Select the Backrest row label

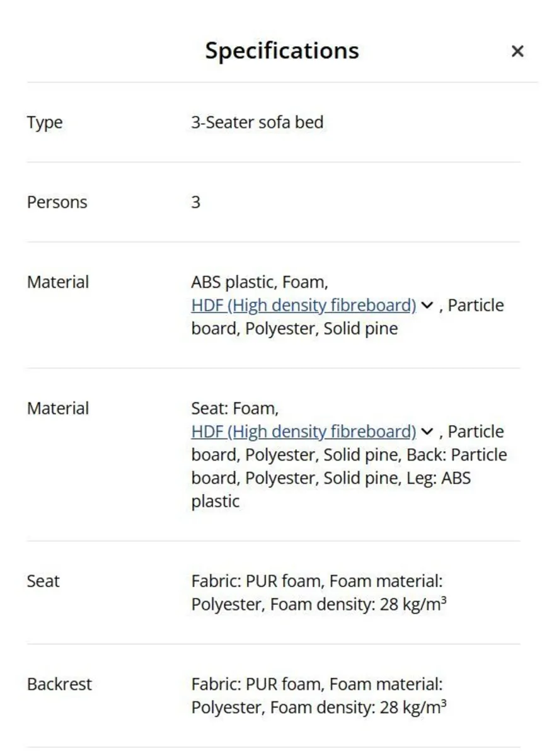(x=59, y=684)
